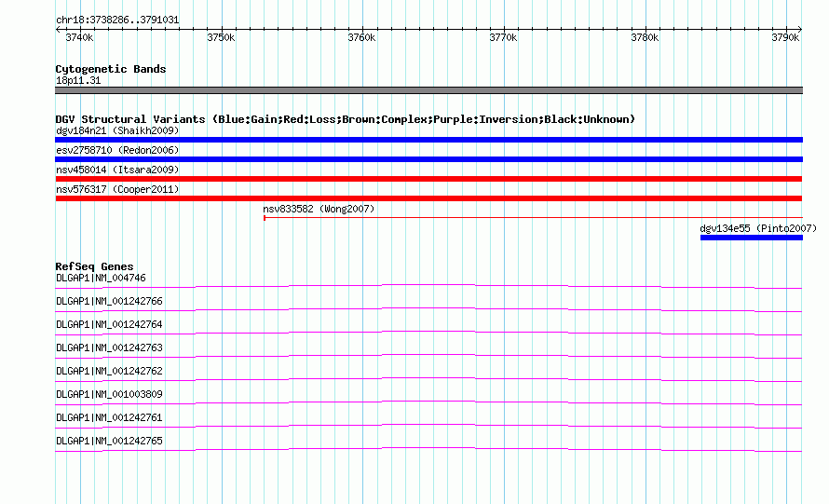
Task: Click the red loss bar for nsv576317
Action: click(x=428, y=198)
